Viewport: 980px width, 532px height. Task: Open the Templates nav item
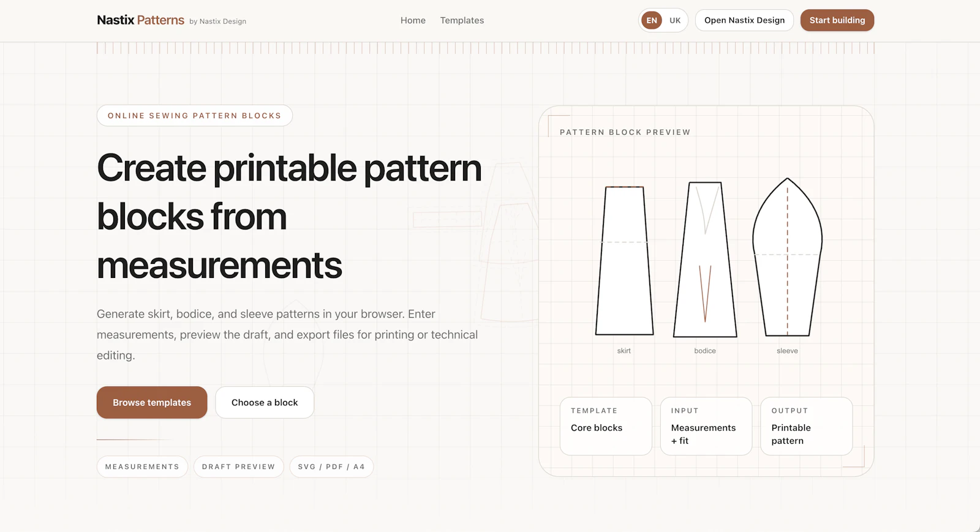[x=462, y=20]
